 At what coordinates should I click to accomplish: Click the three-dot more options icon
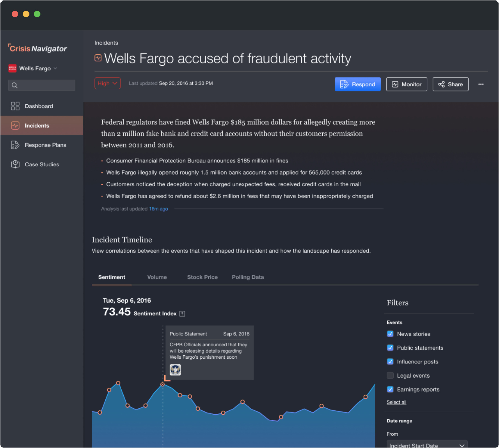point(481,84)
